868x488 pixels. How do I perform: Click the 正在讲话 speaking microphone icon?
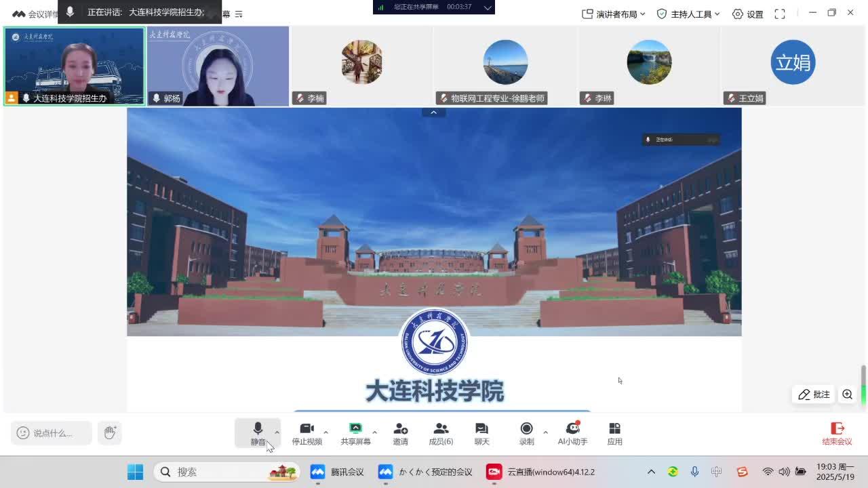pyautogui.click(x=70, y=12)
